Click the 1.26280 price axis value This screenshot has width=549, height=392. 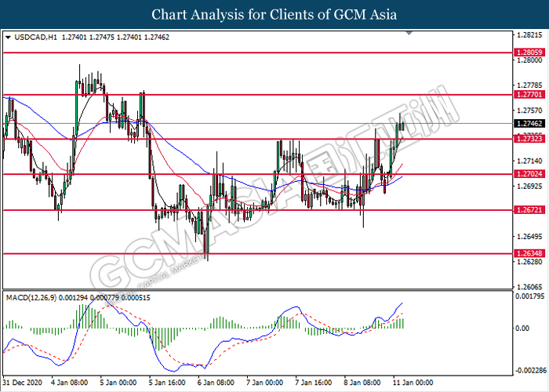coord(529,262)
